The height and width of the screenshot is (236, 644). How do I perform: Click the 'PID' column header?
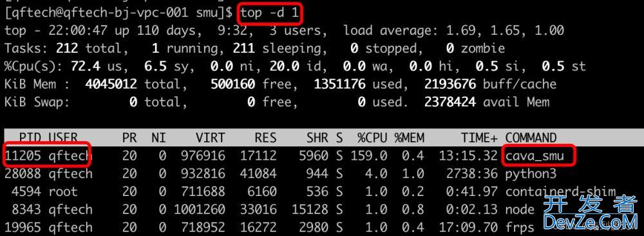30,138
